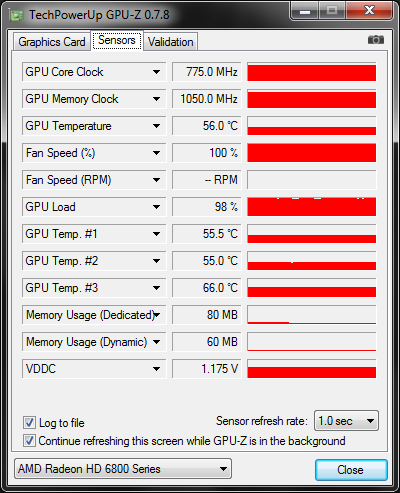Expand the GPU Temperature dropdown arrow
Screen dimensions: 400x493
156,126
